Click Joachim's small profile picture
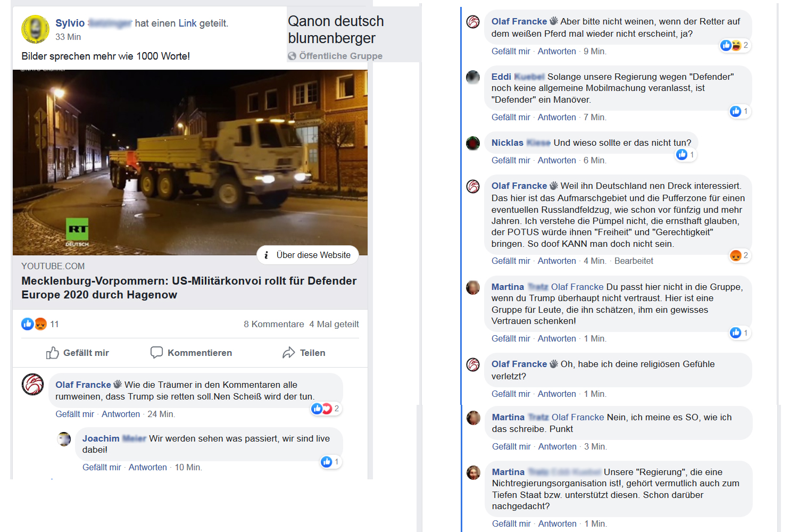 64,439
